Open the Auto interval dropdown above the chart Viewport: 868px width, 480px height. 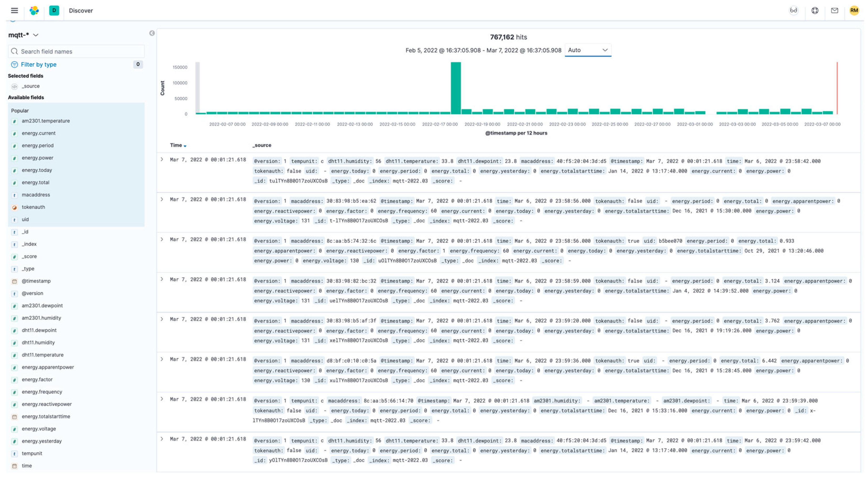[x=588, y=50]
